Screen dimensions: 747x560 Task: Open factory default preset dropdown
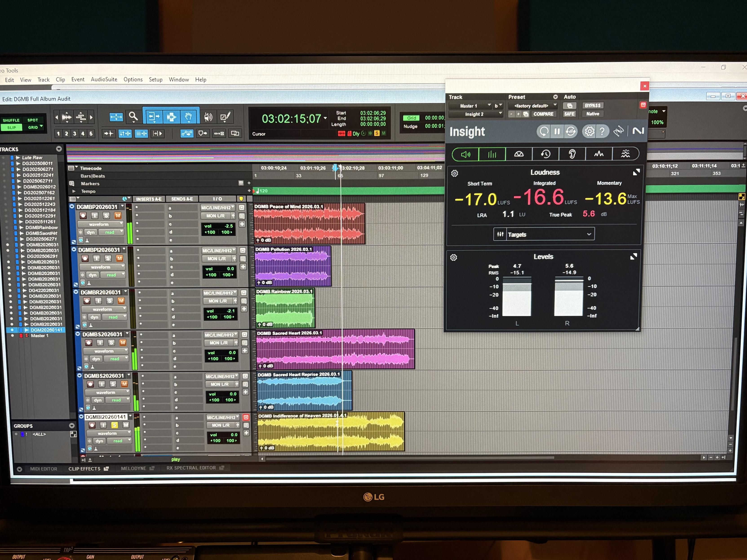532,106
